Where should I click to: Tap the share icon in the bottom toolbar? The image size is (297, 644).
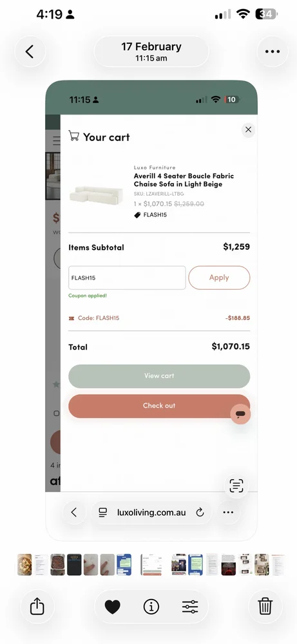point(37,606)
